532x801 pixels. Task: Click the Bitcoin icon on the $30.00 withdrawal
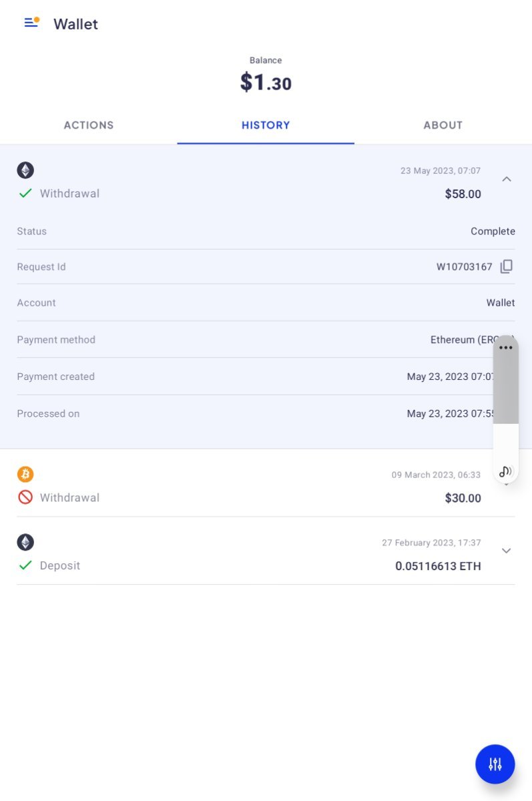(25, 475)
